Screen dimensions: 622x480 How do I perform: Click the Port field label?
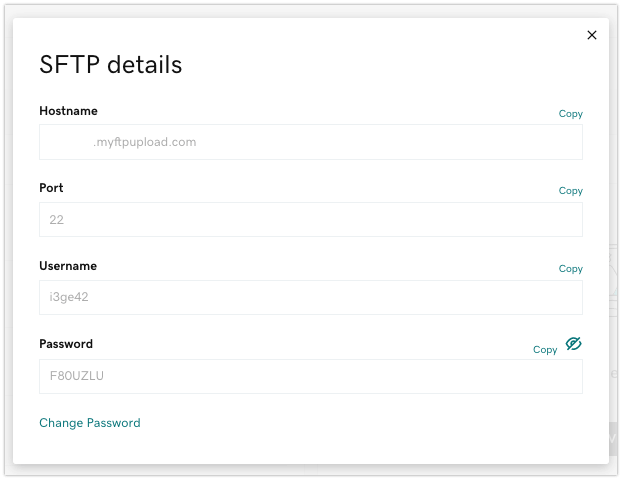pos(51,188)
